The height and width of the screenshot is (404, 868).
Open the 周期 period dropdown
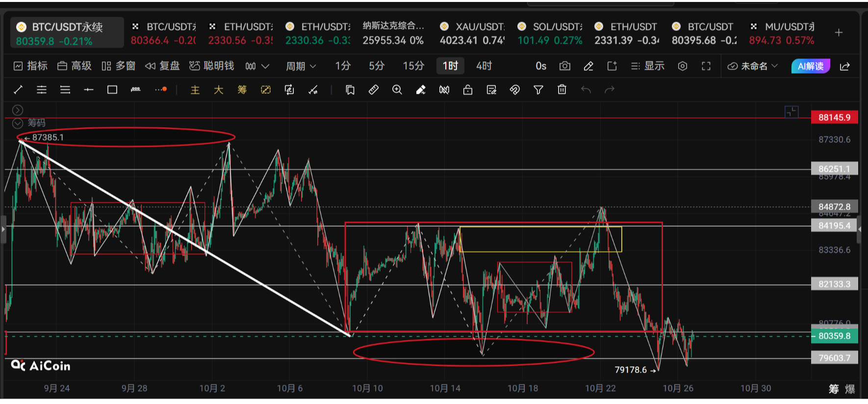click(x=301, y=66)
